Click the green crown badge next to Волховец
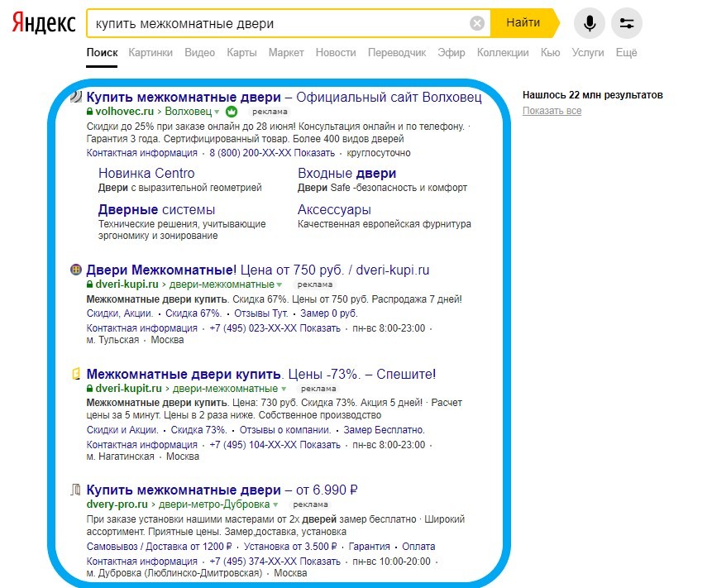Image resolution: width=712 pixels, height=588 pixels. [x=232, y=112]
